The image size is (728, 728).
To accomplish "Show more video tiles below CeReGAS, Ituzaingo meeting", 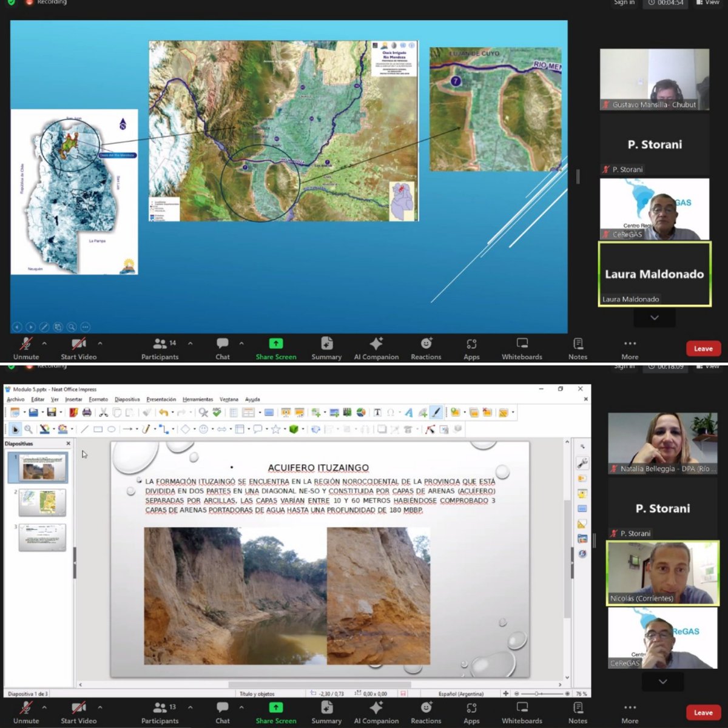I will coord(662,681).
